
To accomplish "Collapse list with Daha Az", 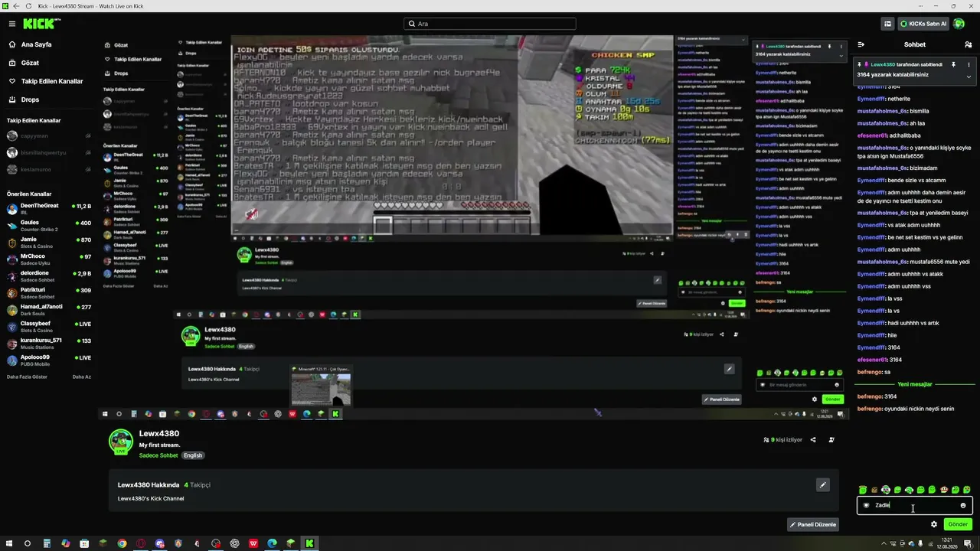I will point(82,377).
